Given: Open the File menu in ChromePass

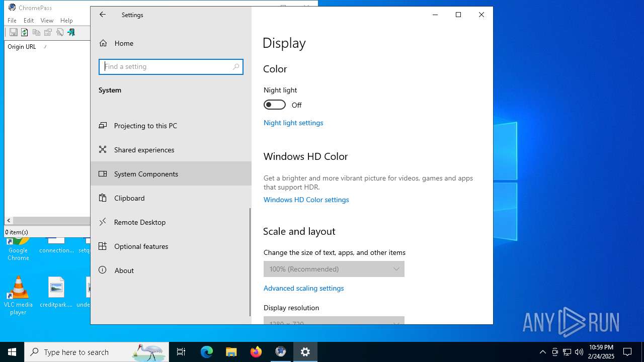Looking at the screenshot, I should point(12,21).
